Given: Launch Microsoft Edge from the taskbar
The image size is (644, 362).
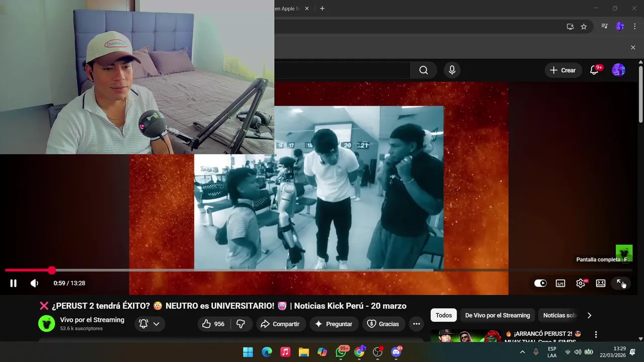Looking at the screenshot, I should tap(267, 352).
